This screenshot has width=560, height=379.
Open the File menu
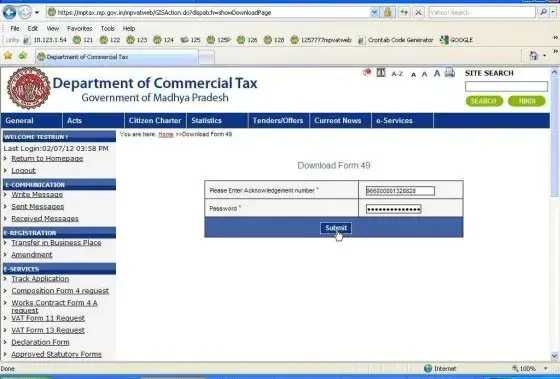(15, 29)
